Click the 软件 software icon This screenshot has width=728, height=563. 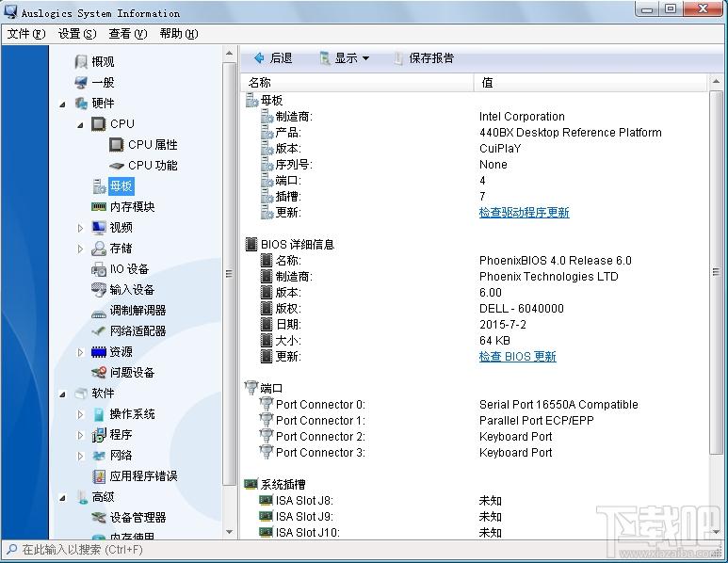click(x=81, y=394)
